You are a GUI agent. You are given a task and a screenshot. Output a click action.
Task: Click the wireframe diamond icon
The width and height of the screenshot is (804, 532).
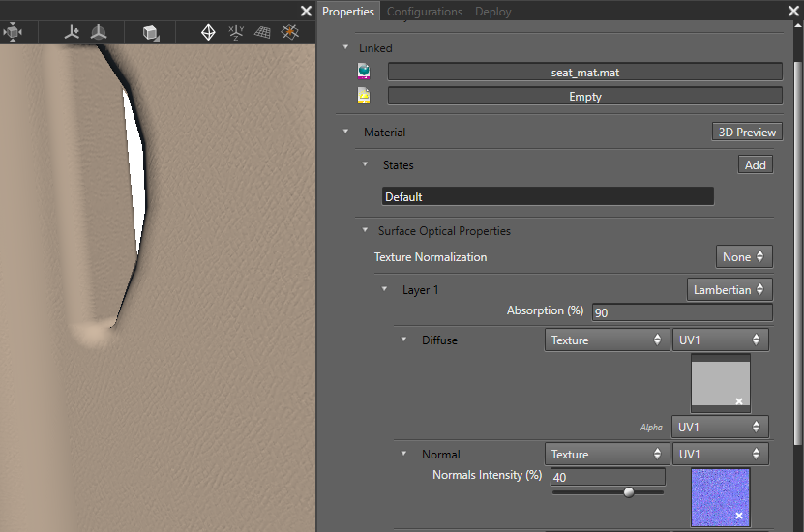point(208,32)
